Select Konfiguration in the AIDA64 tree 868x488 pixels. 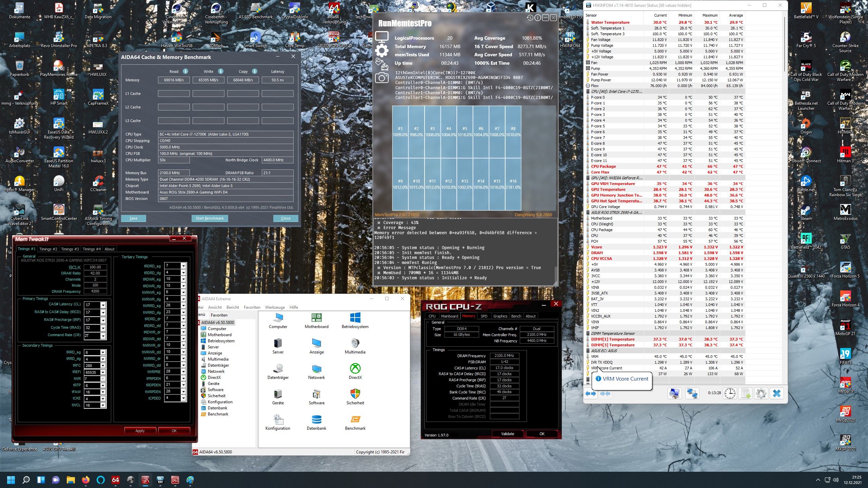(x=220, y=402)
